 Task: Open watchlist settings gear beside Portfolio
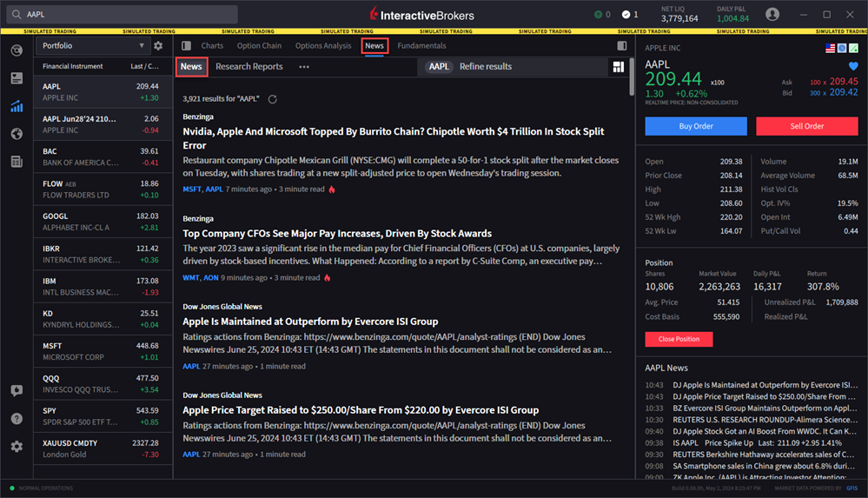(x=158, y=46)
